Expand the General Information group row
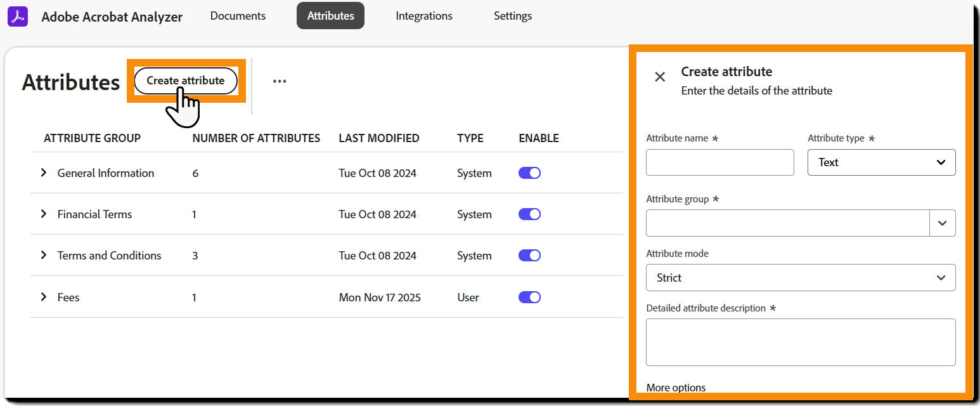Image resolution: width=980 pixels, height=406 pixels. pyautogui.click(x=43, y=173)
